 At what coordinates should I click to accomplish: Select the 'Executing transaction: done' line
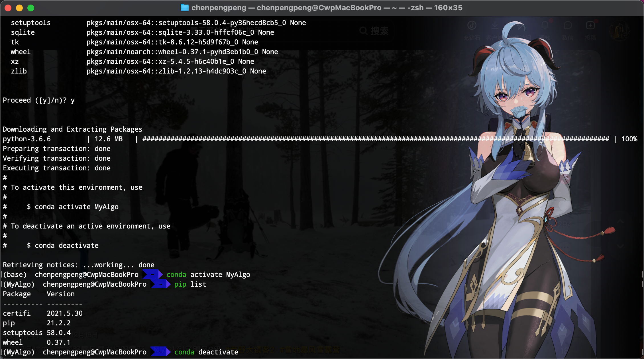[x=57, y=168]
